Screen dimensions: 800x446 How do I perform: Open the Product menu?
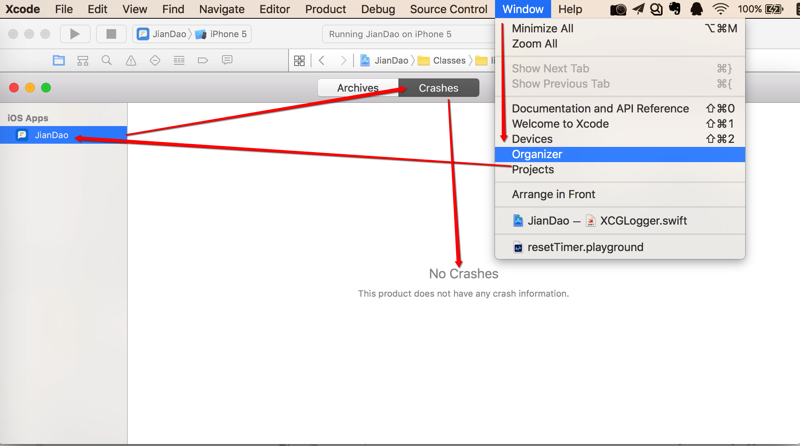326,9
